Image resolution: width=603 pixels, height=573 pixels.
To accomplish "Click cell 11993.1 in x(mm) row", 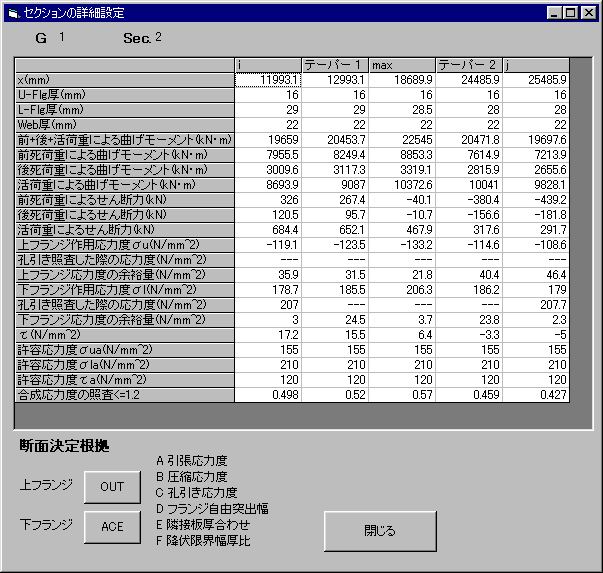I will tap(268, 80).
